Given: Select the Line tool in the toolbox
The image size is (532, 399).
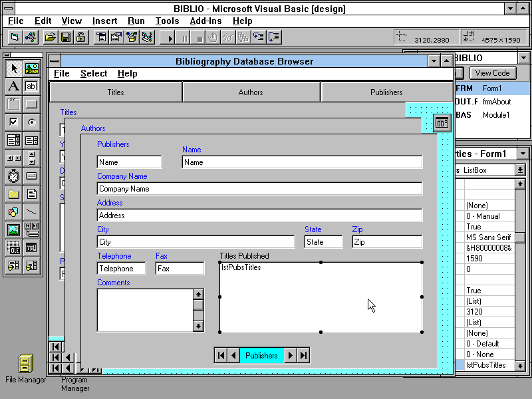Looking at the screenshot, I should click(x=31, y=212).
